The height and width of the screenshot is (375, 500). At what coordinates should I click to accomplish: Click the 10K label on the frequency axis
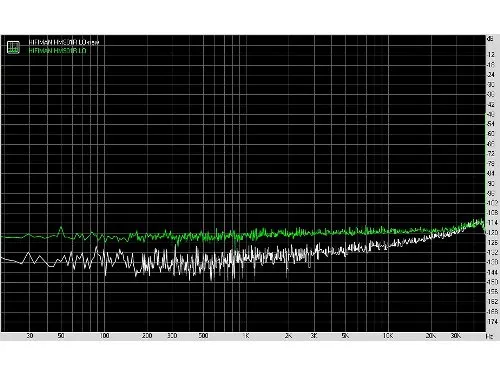(388, 336)
